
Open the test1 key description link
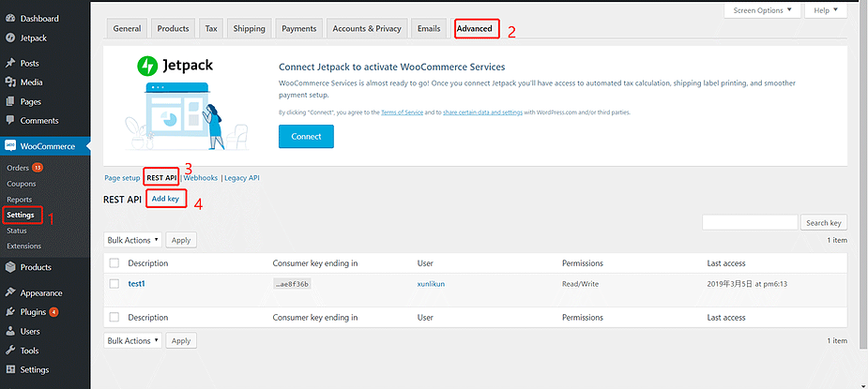pyautogui.click(x=136, y=284)
